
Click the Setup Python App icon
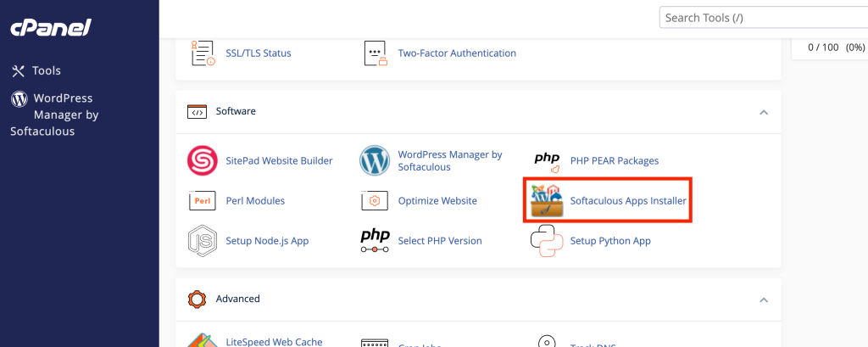point(547,241)
